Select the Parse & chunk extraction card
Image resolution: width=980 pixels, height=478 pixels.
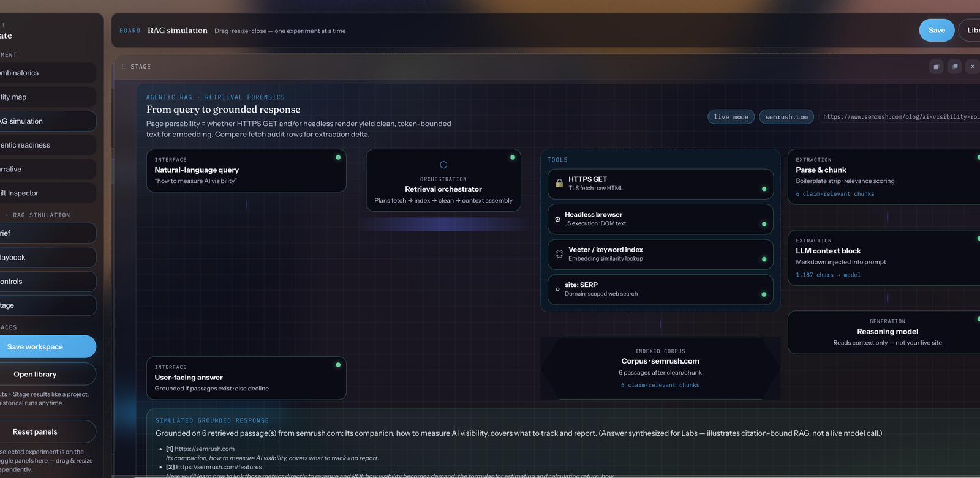884,177
